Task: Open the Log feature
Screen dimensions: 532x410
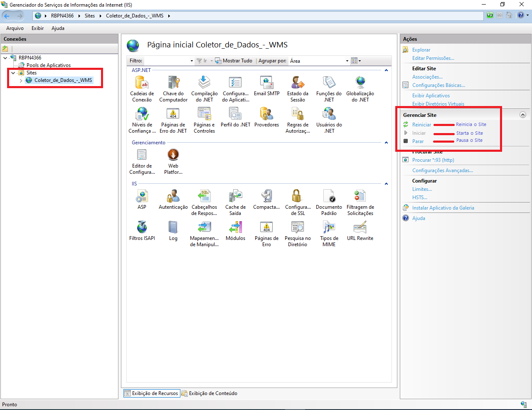Action: click(173, 231)
